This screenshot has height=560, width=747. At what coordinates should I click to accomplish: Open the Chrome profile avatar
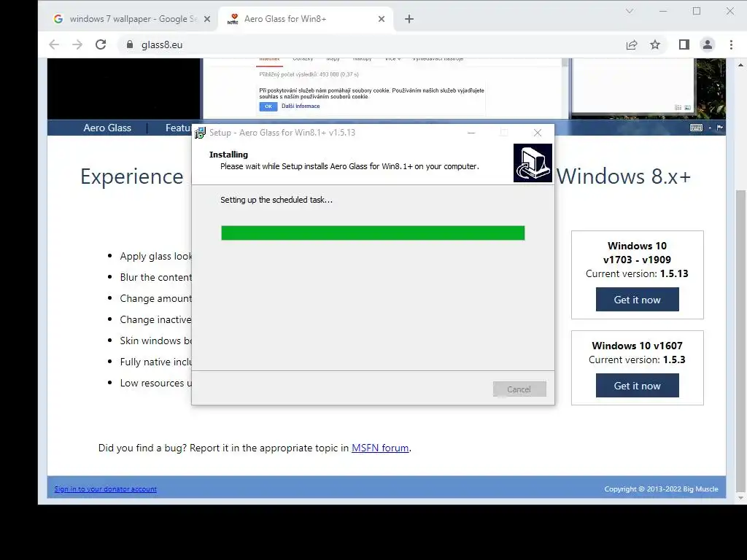pyautogui.click(x=708, y=44)
